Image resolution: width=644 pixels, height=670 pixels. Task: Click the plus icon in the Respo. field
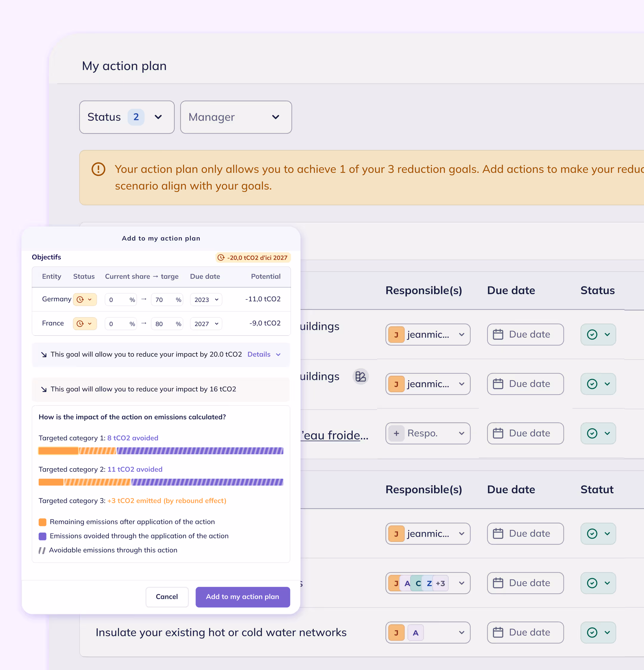coord(396,433)
